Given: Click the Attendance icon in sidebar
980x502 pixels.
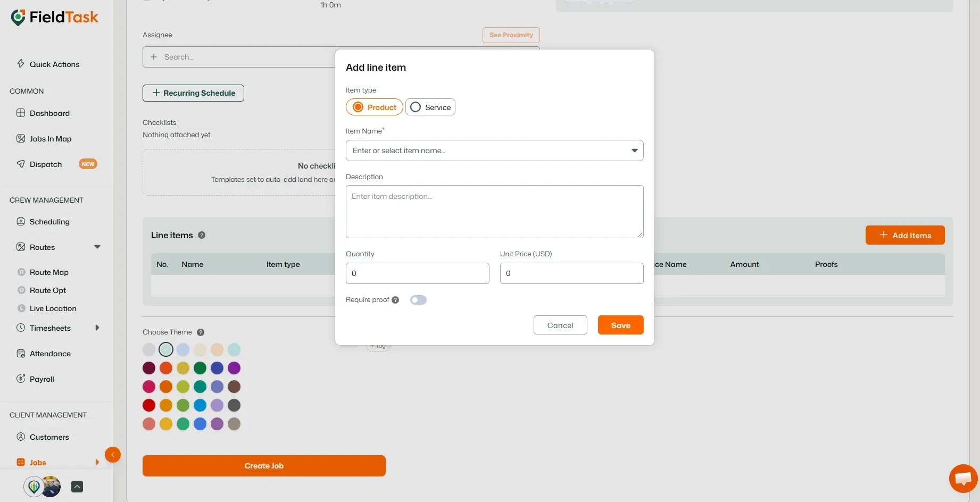Looking at the screenshot, I should click(x=21, y=353).
